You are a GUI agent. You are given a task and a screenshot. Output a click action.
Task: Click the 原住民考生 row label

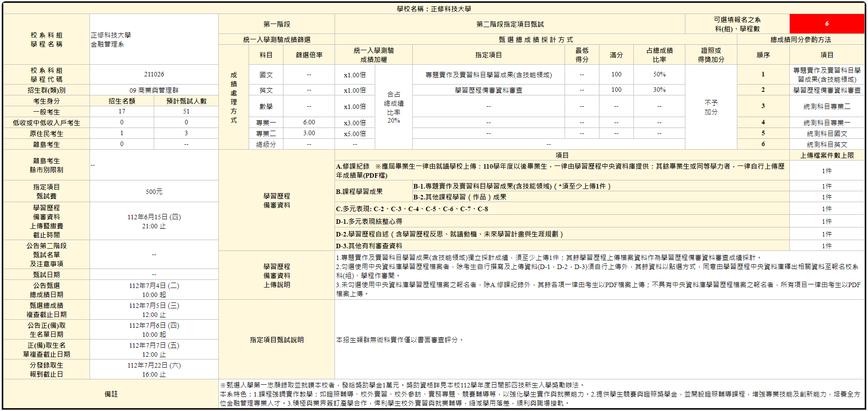(46, 133)
